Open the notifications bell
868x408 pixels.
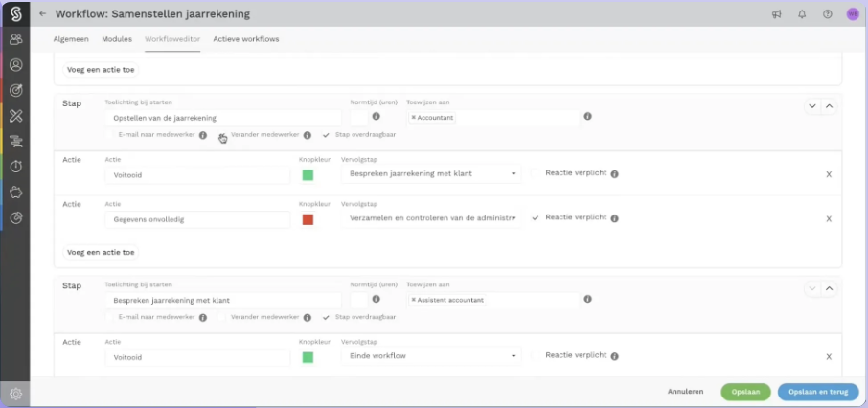tap(802, 14)
